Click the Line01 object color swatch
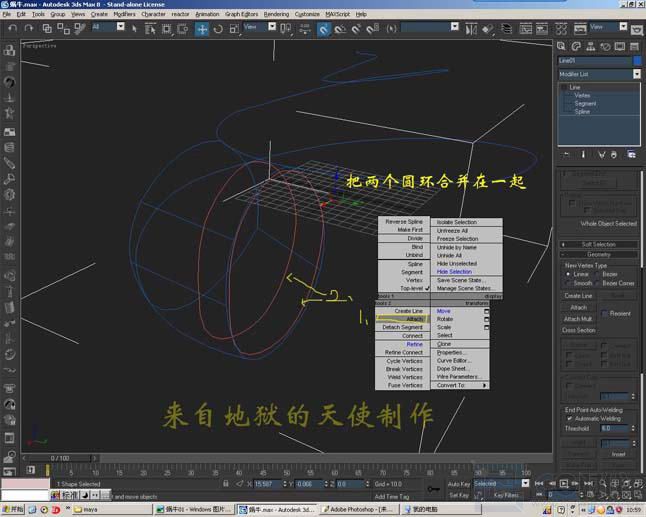The height and width of the screenshot is (517, 646). tap(637, 61)
